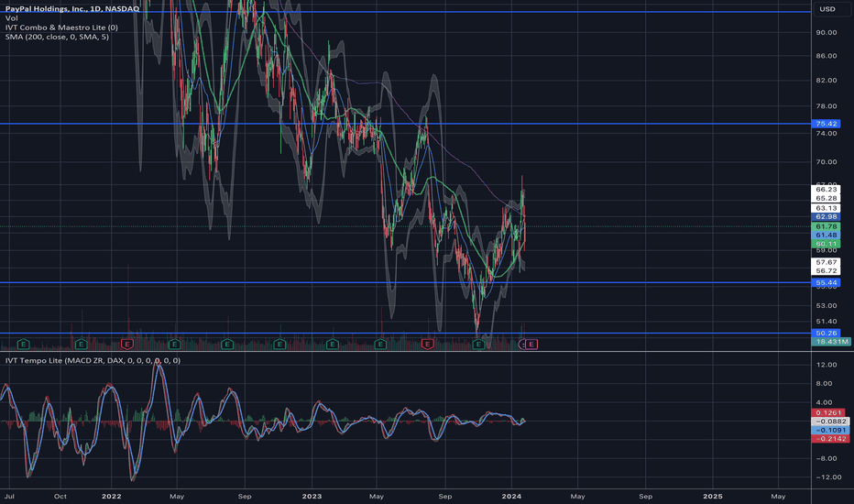
Task: Click the 55.44 blue price label
Action: coord(826,283)
